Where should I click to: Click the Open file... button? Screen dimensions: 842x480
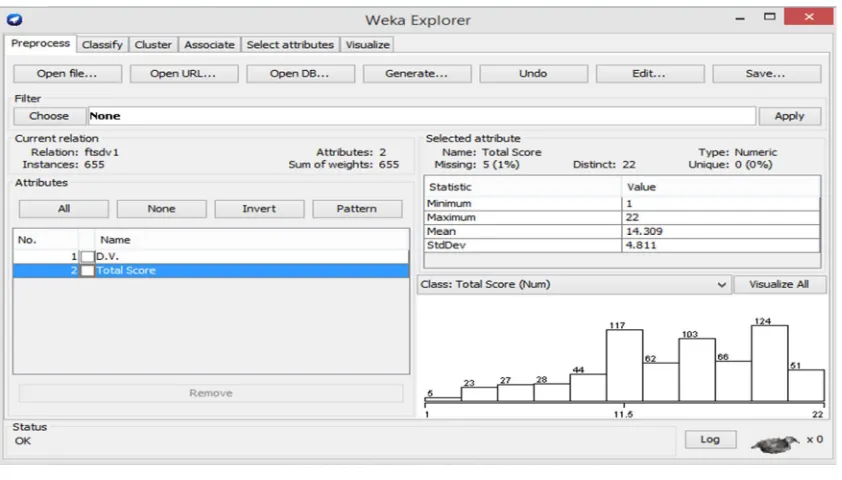(x=68, y=74)
